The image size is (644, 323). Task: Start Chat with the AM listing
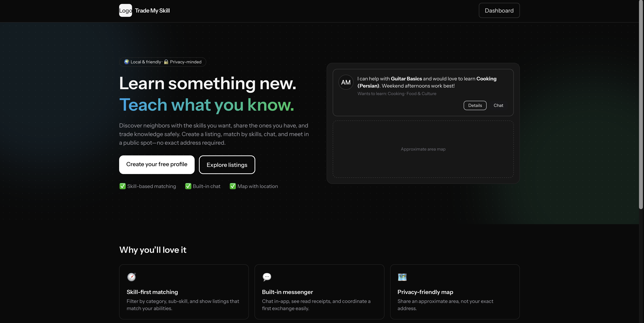[498, 105]
